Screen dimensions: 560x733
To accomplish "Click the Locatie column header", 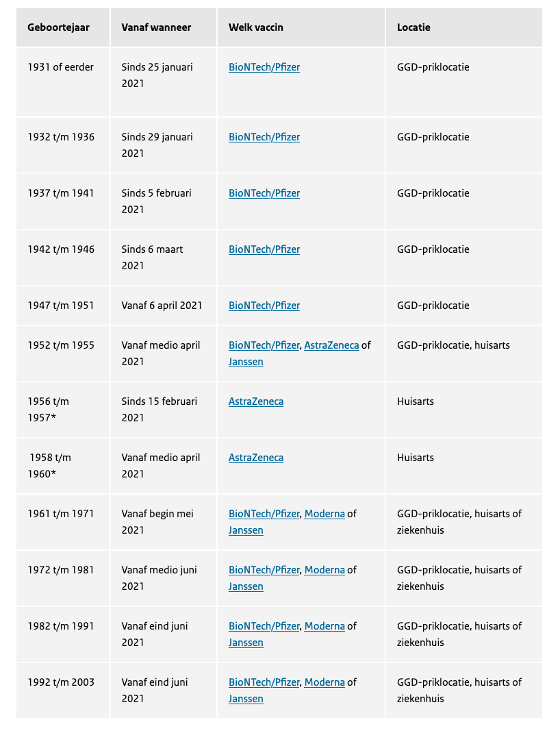I will click(x=413, y=27).
